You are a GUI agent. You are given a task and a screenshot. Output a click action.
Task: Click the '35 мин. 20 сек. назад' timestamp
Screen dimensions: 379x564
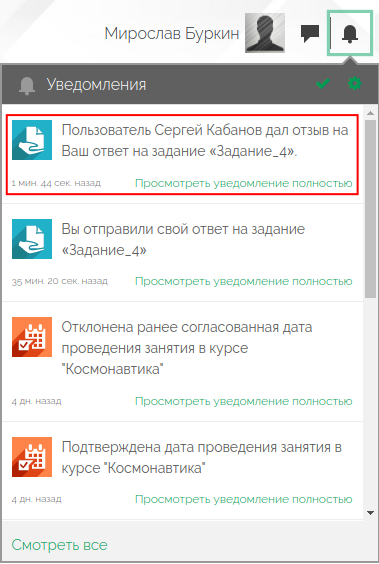tap(60, 281)
